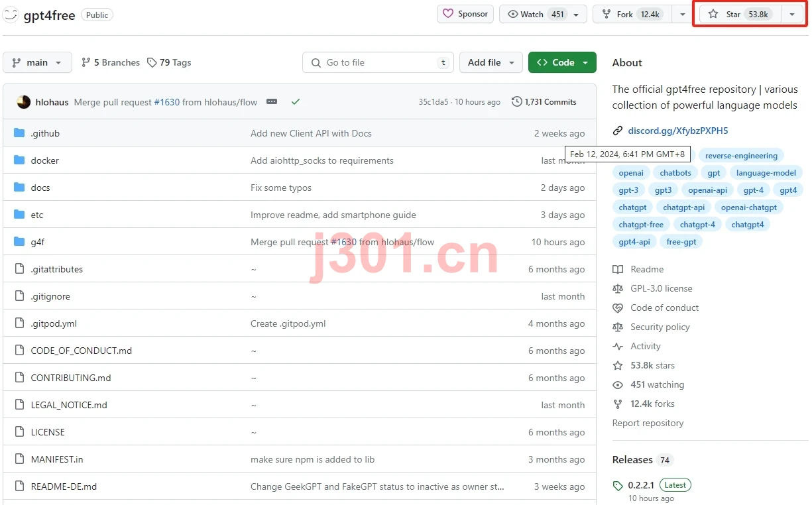Open Security policy link
812x505 pixels.
660,327
